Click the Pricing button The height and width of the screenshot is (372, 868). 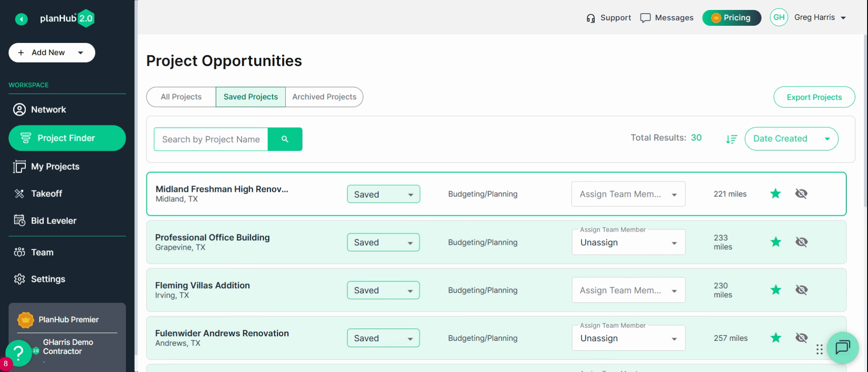pyautogui.click(x=731, y=18)
